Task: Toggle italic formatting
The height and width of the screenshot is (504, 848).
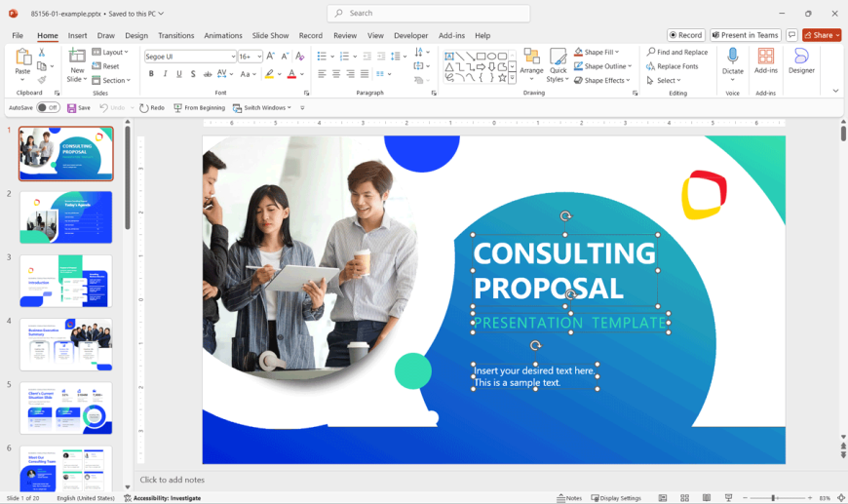Action: (165, 73)
